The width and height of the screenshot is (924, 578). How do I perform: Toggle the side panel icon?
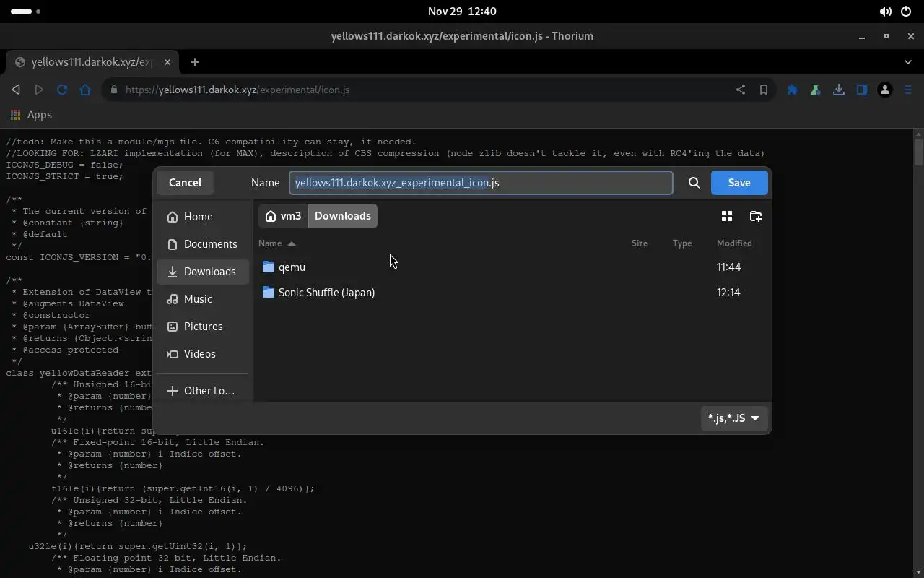862,90
